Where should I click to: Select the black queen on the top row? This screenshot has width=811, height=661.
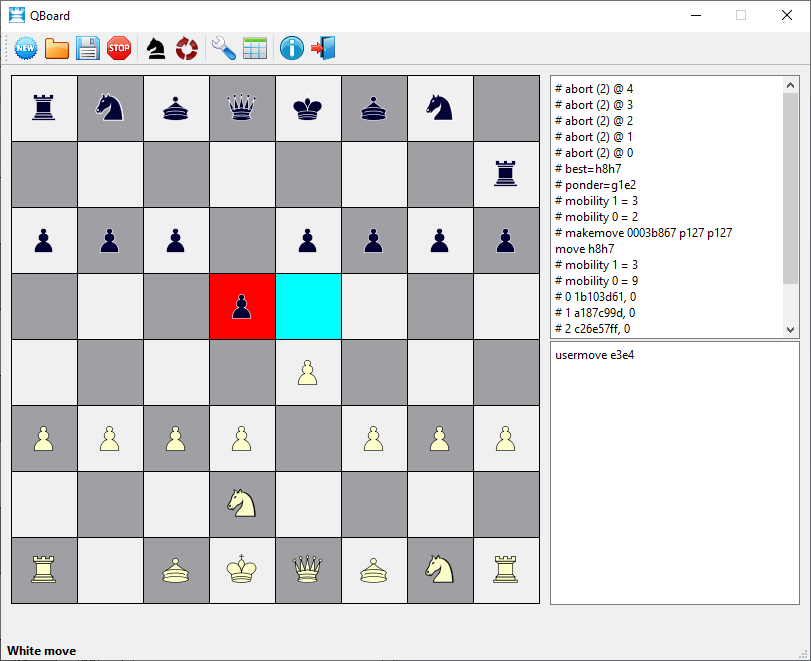click(242, 109)
